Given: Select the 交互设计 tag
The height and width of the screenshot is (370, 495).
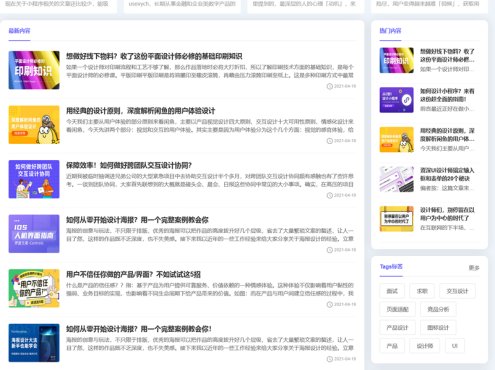Looking at the screenshot, I should coord(457,291).
